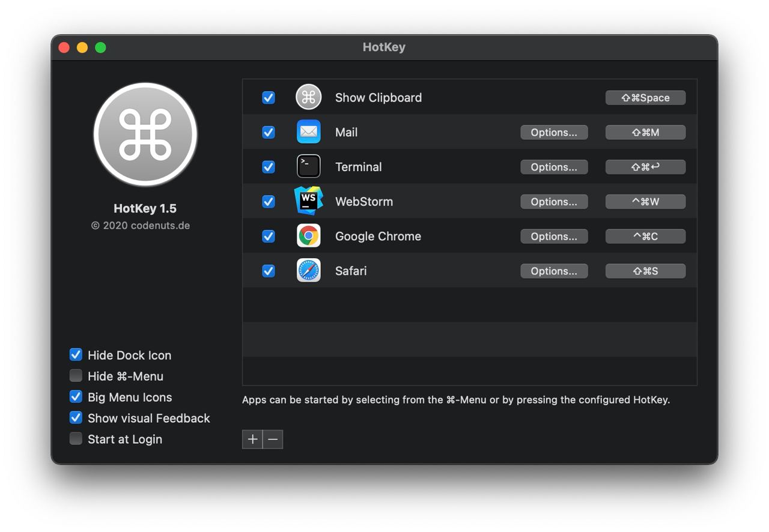The image size is (769, 532).
Task: Uncheck the Mail row checkbox
Action: click(x=269, y=132)
